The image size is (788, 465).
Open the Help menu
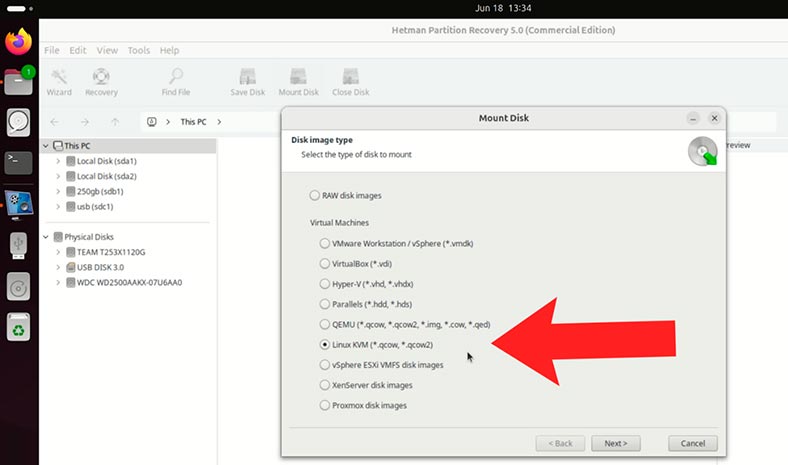169,50
